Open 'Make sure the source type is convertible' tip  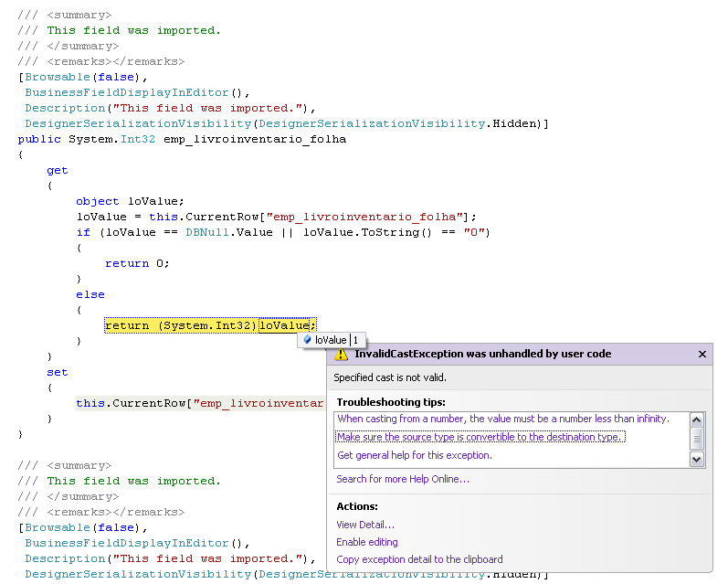click(480, 437)
